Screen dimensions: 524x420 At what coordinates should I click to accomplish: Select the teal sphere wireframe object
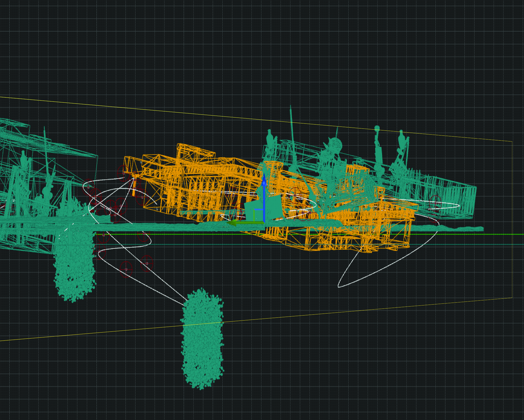coord(334,144)
